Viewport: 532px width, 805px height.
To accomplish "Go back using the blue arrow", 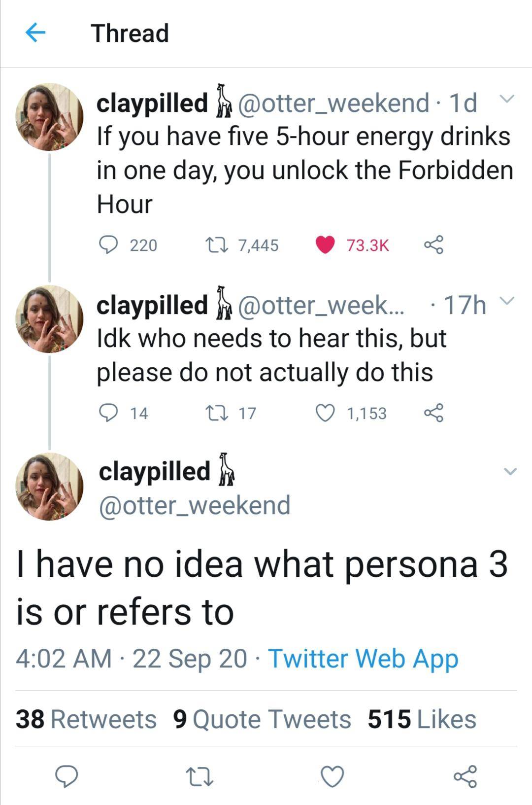I will click(x=35, y=33).
